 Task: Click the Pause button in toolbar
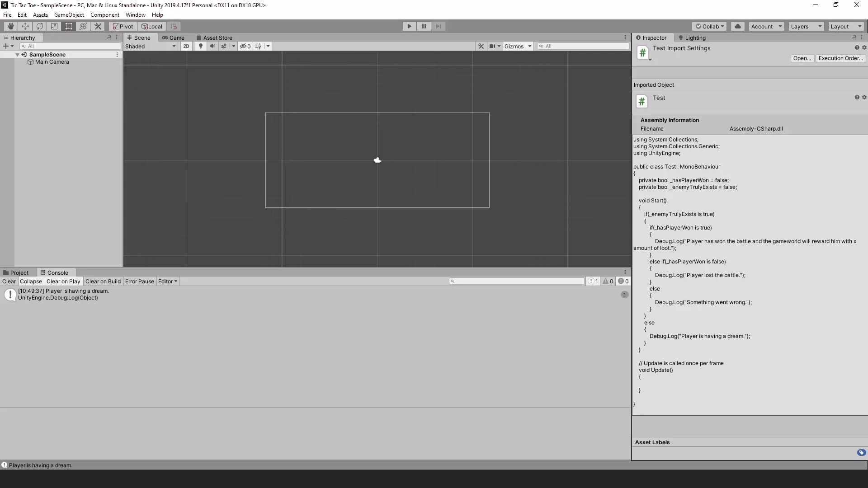coord(424,26)
